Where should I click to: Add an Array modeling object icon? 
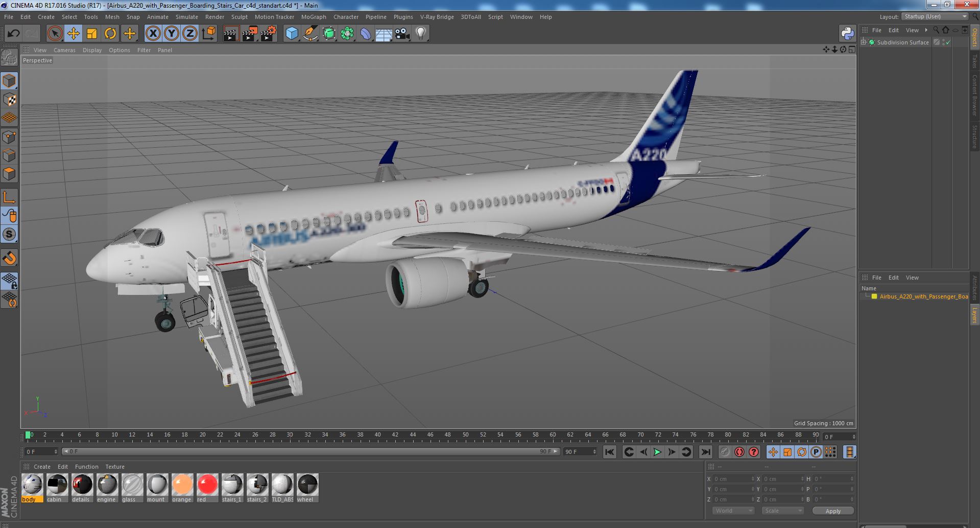347,34
